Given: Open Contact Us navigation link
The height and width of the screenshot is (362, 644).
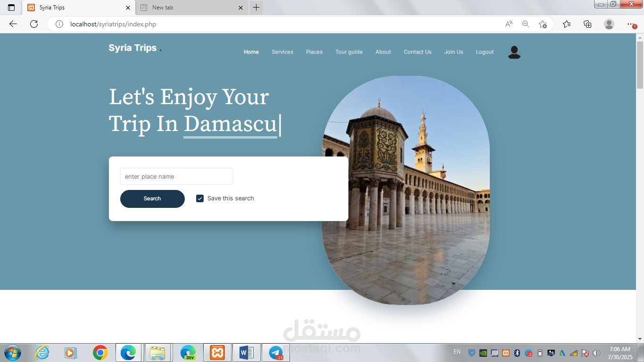Looking at the screenshot, I should click(418, 52).
